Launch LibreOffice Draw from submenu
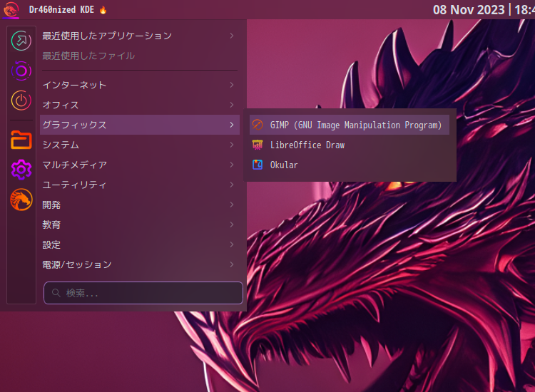 pyautogui.click(x=350, y=145)
